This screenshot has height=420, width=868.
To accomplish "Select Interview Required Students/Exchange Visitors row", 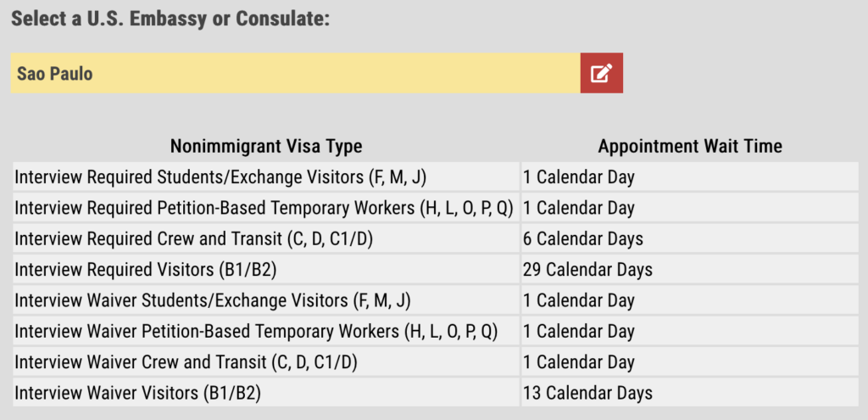I will click(x=436, y=176).
